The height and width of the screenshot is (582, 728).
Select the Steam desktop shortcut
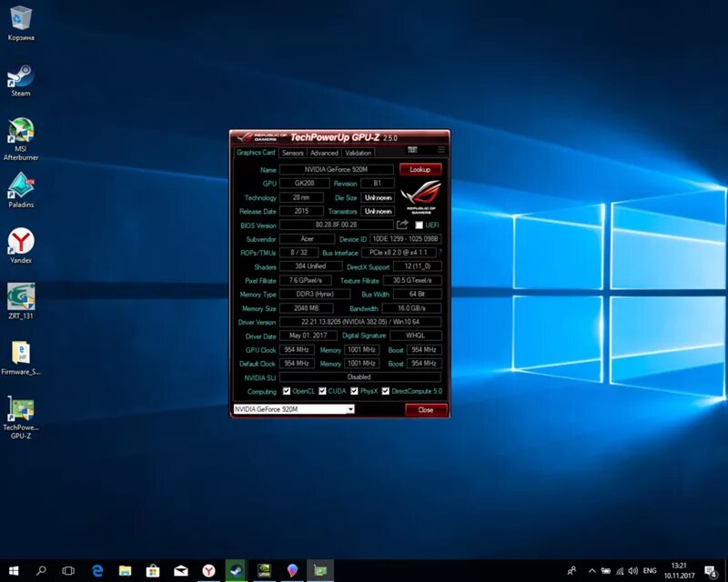pos(21,81)
